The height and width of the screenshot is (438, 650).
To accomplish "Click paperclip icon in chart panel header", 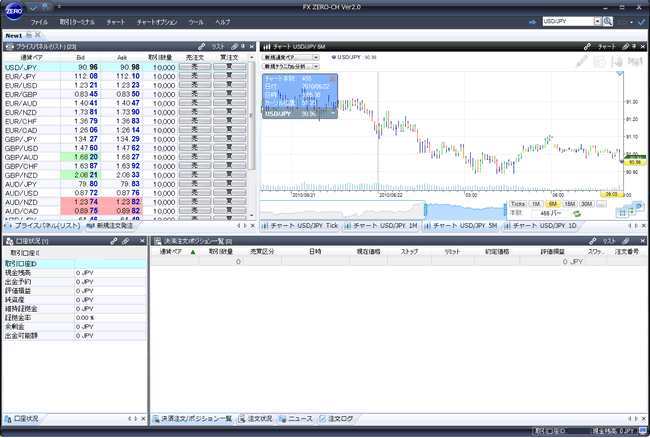I will [x=626, y=46].
